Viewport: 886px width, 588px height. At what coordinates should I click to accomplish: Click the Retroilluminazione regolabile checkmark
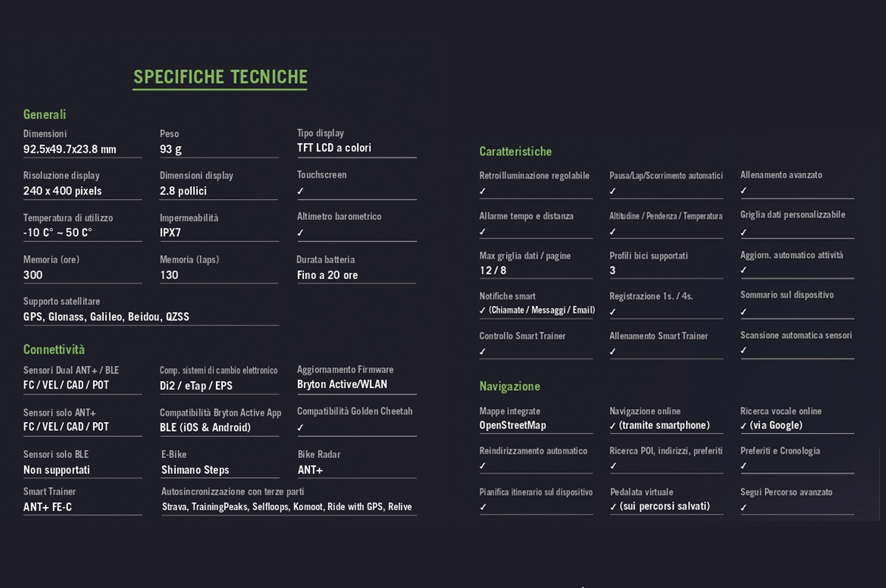coord(482,192)
